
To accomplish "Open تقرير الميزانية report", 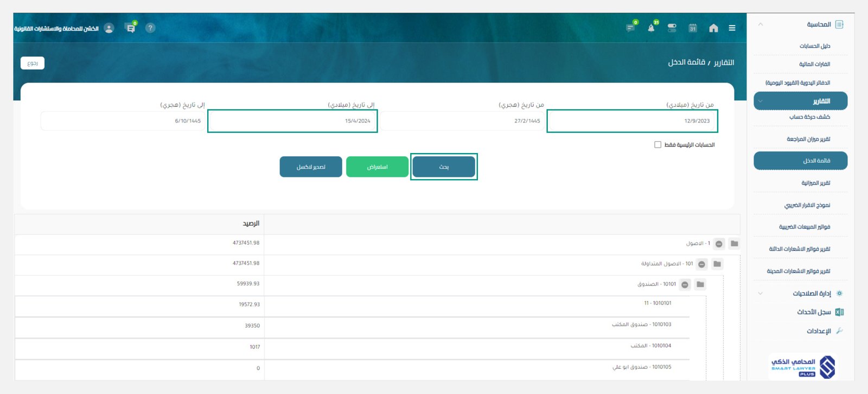I will click(816, 183).
